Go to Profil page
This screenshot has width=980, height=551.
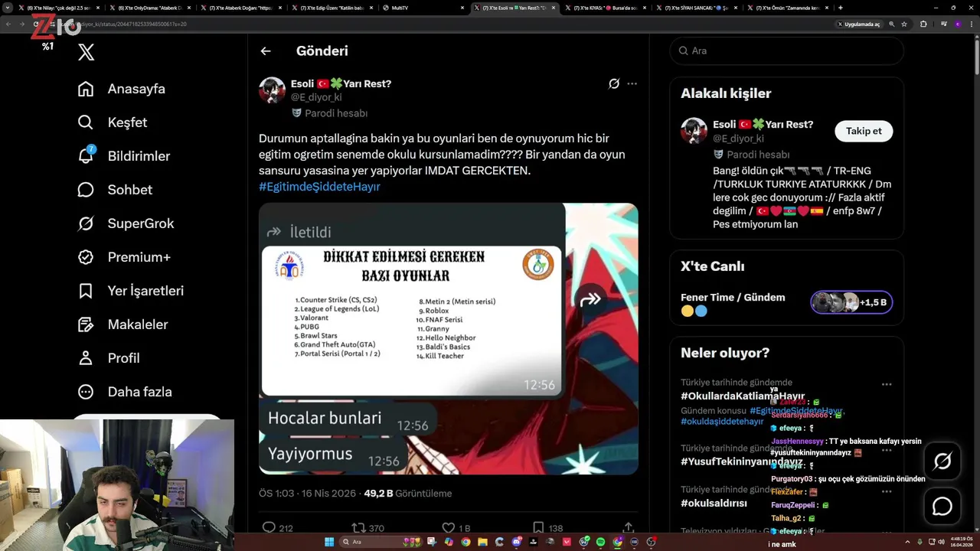[109, 358]
